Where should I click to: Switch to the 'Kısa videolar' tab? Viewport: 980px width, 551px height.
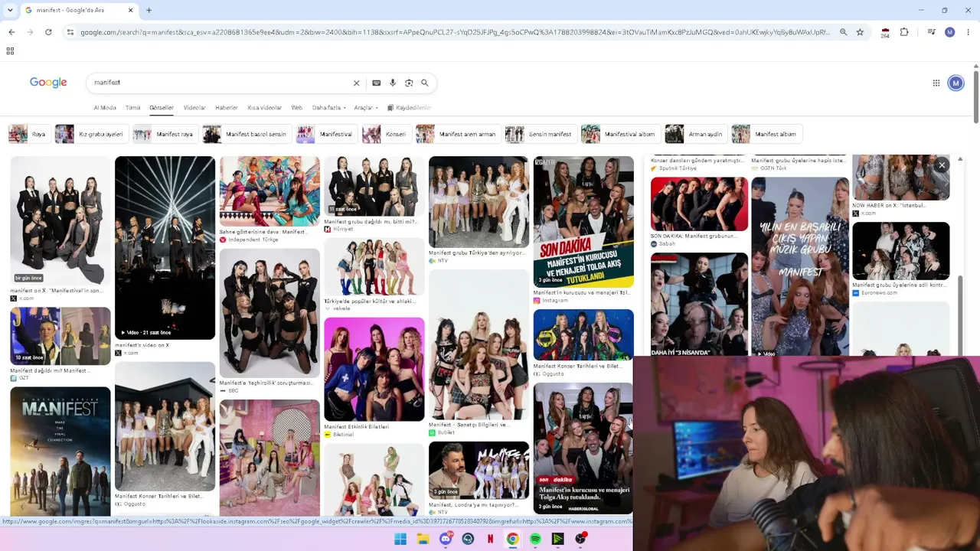click(265, 108)
